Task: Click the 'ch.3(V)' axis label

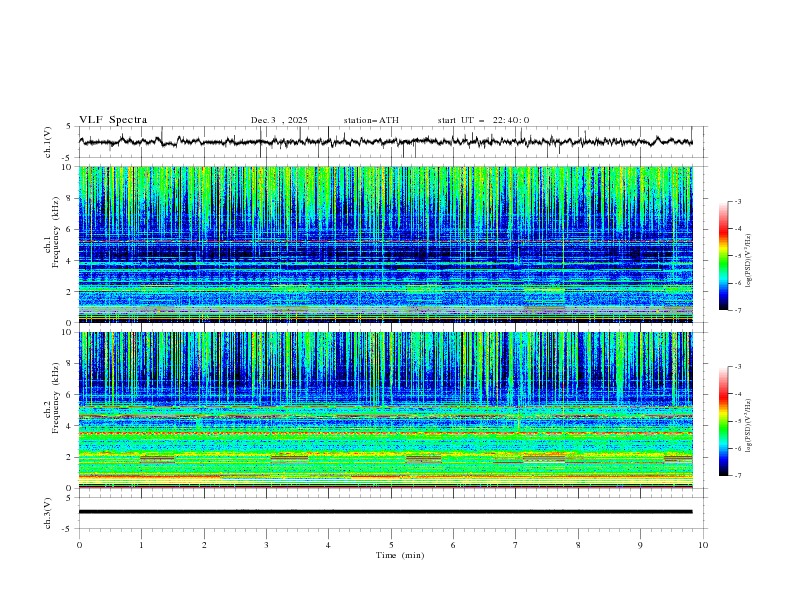Action: (x=48, y=513)
